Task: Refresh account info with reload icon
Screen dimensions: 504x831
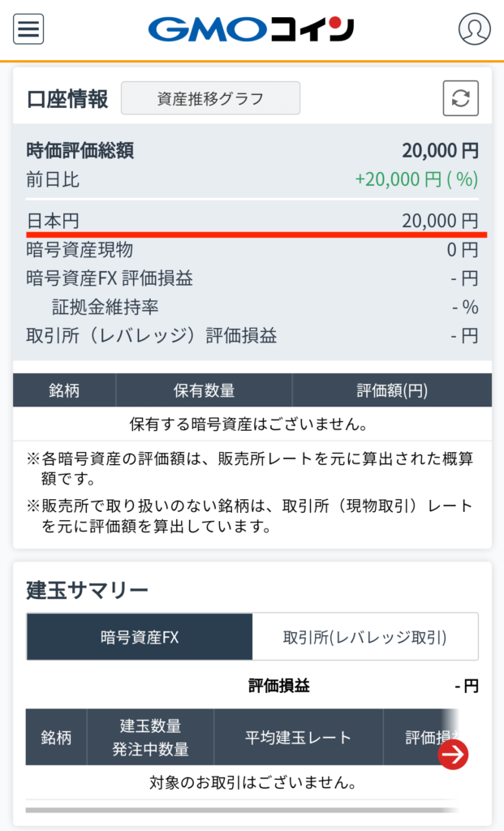Action: pos(460,99)
